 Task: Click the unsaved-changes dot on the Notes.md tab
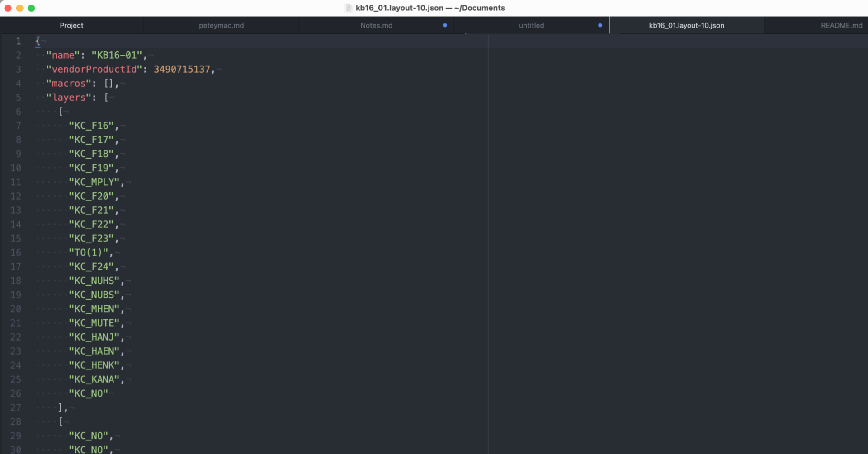pos(444,25)
